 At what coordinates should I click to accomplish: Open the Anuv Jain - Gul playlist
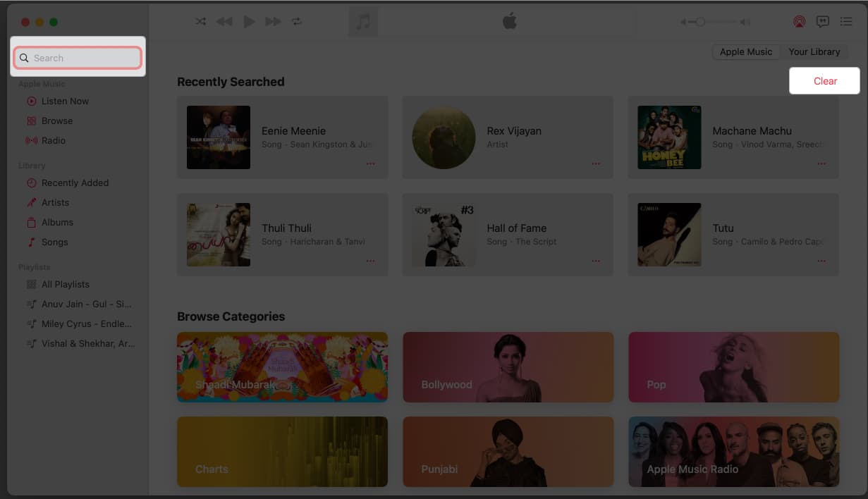click(x=86, y=304)
